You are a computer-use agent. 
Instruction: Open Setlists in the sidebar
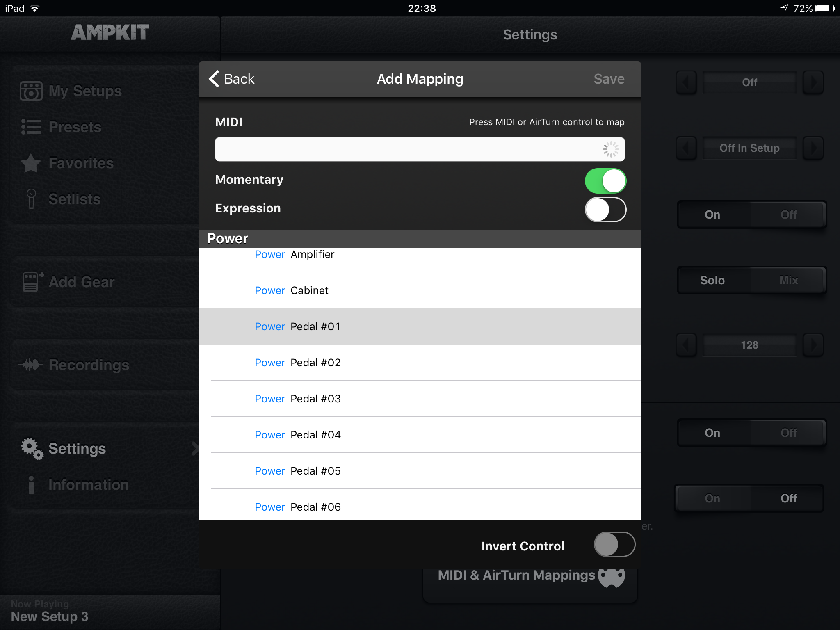[74, 199]
